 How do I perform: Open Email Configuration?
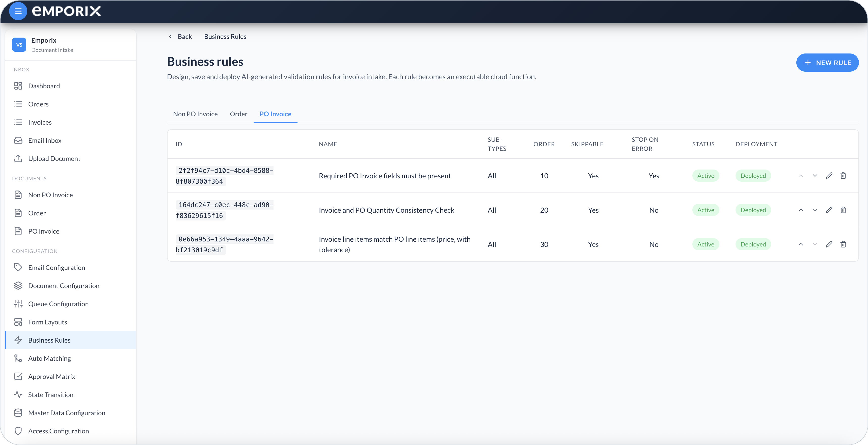[71, 267]
